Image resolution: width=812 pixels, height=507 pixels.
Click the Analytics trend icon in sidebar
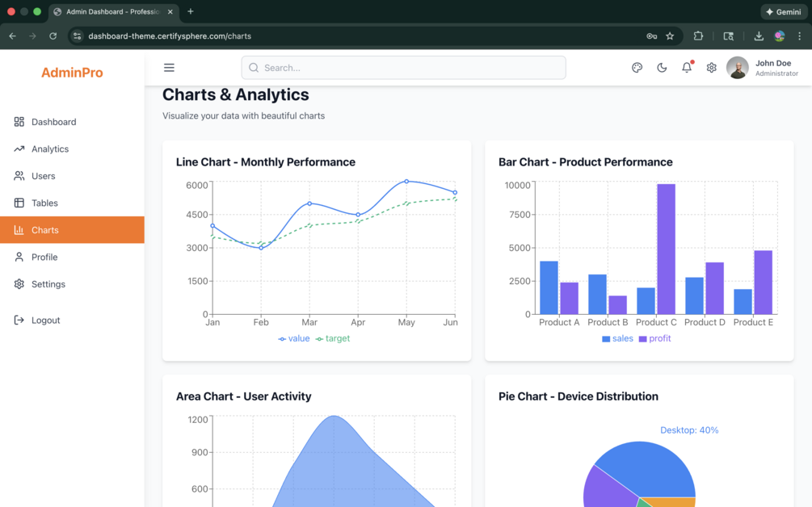tap(19, 149)
